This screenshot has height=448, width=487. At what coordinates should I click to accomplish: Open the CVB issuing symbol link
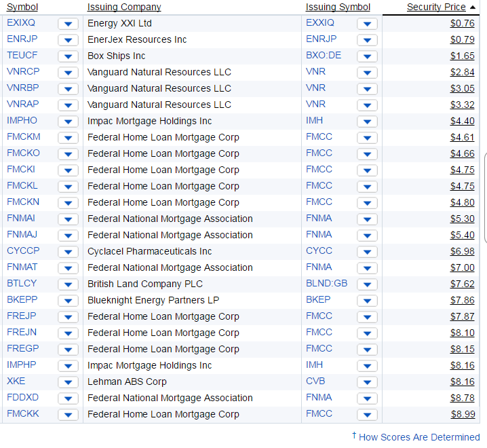[315, 381]
